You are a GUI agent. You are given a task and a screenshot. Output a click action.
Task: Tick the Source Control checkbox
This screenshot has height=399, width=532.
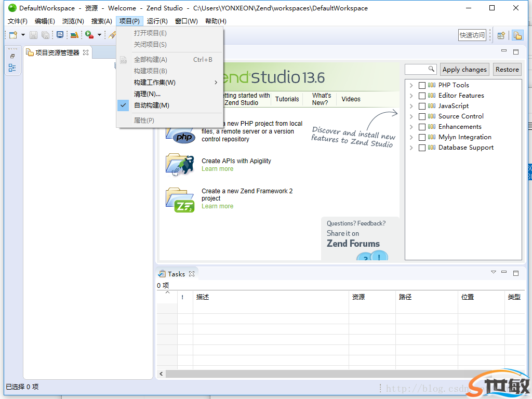422,117
